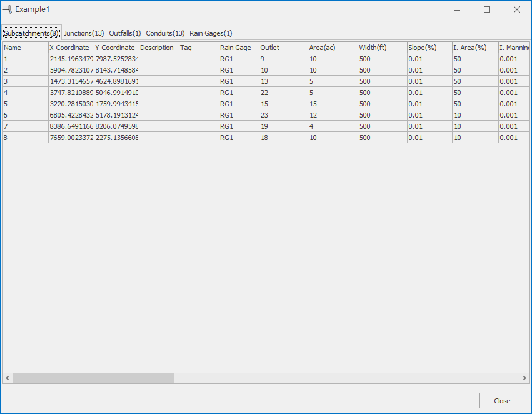The width and height of the screenshot is (532, 414).
Task: Select I. Manning 0.001 cell in row 4
Action: [514, 93]
